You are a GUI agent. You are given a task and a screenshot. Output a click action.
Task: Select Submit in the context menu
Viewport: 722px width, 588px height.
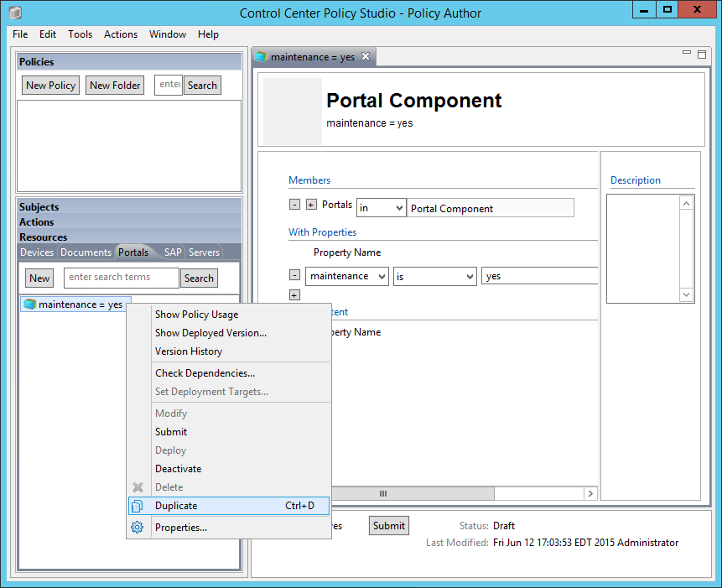229,432
